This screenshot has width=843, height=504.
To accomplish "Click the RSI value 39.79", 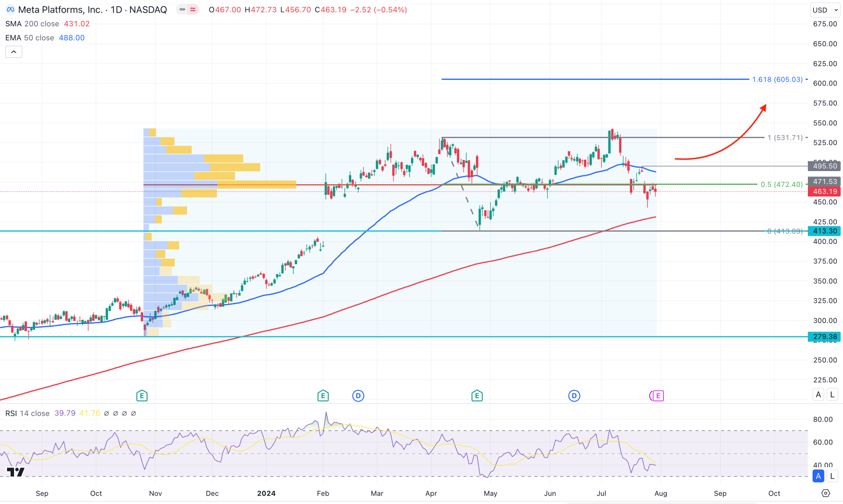I will pyautogui.click(x=65, y=413).
